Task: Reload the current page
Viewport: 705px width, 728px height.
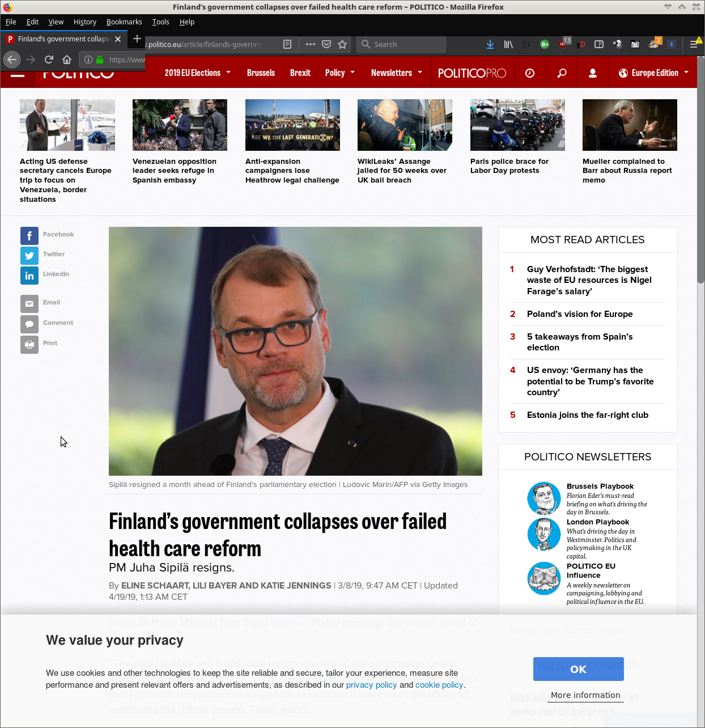Action: [x=49, y=60]
